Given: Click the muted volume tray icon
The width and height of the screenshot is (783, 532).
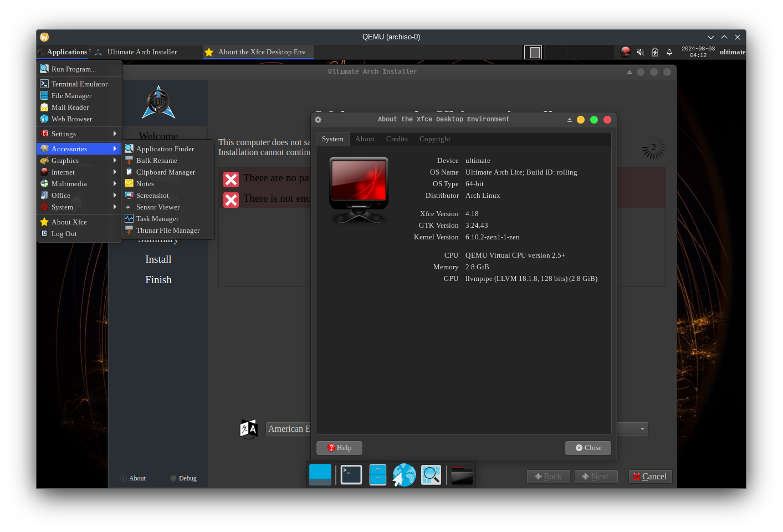Looking at the screenshot, I should (x=641, y=52).
